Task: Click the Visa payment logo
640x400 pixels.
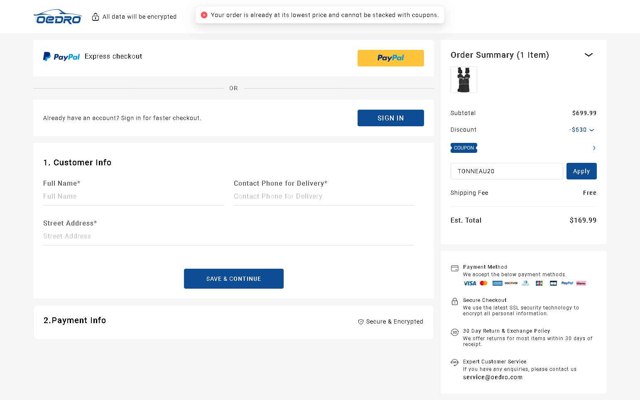Action: click(x=470, y=283)
